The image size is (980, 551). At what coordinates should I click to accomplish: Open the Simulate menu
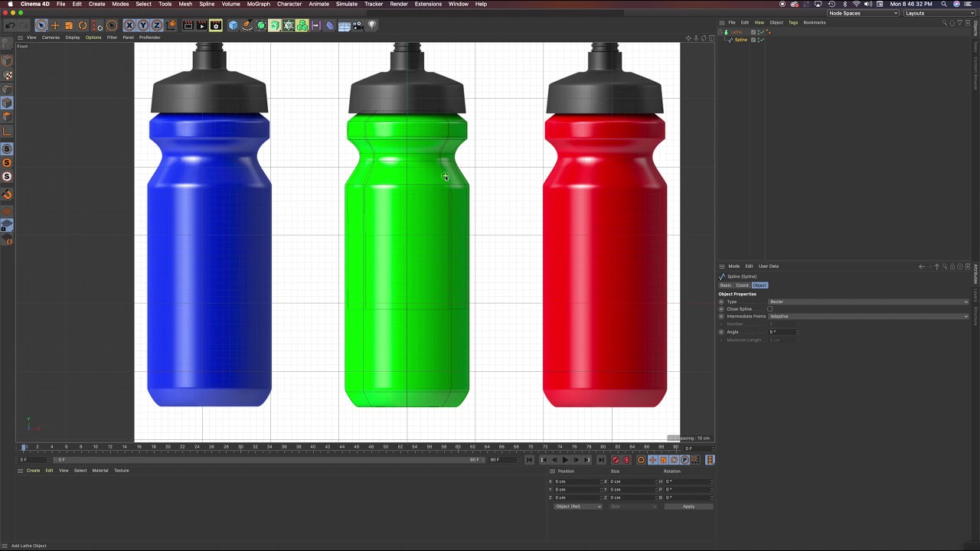tap(347, 4)
